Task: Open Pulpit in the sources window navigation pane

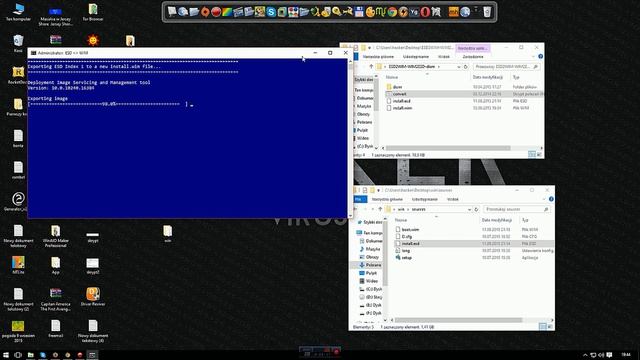Action: point(369,273)
